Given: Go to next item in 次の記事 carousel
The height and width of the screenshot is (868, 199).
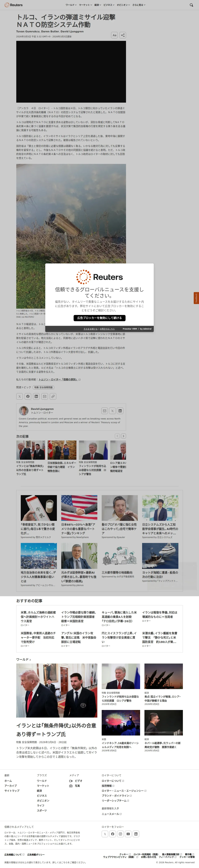Looking at the screenshot, I should (124, 436).
